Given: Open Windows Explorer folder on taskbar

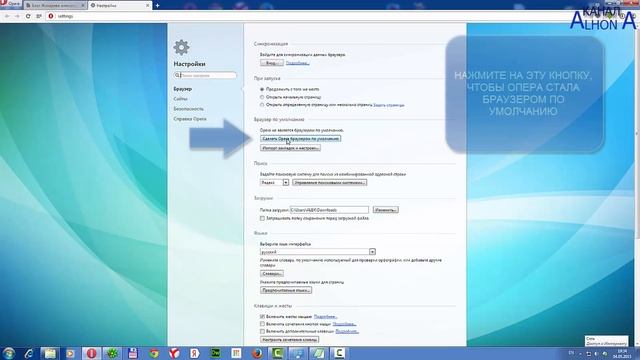Looking at the screenshot, I should (x=49, y=353).
